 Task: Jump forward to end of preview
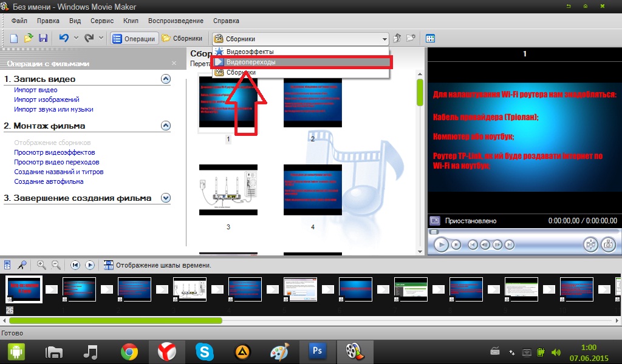pyautogui.click(x=510, y=244)
